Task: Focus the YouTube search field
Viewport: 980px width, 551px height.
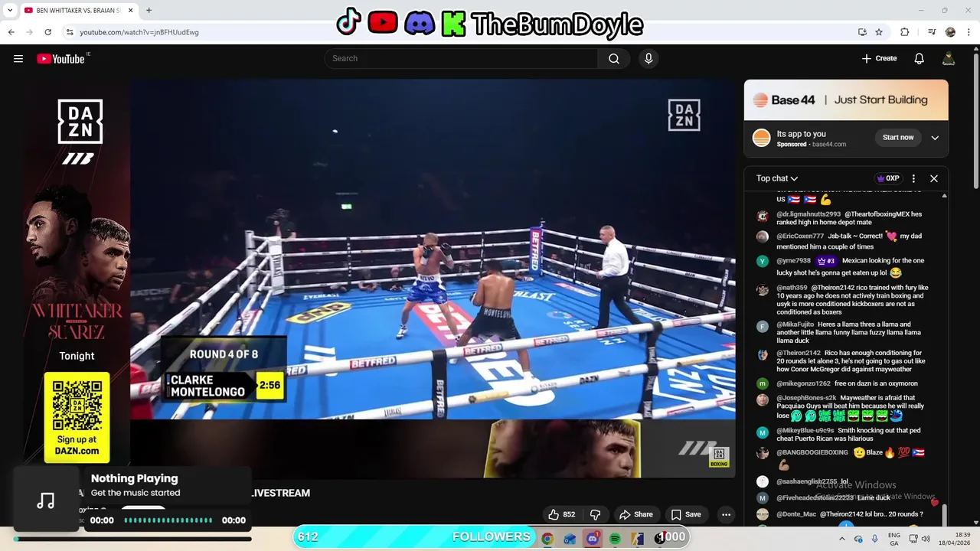Action: 462,59
